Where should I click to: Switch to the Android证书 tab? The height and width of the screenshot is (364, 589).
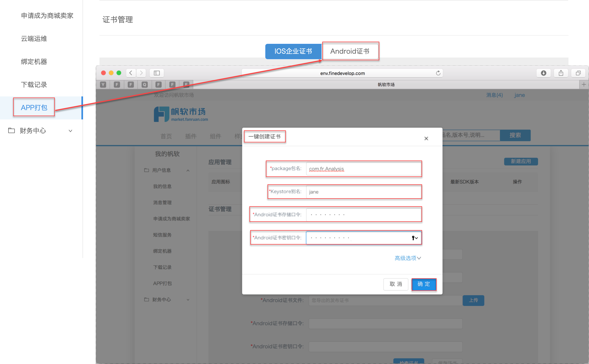pos(350,51)
